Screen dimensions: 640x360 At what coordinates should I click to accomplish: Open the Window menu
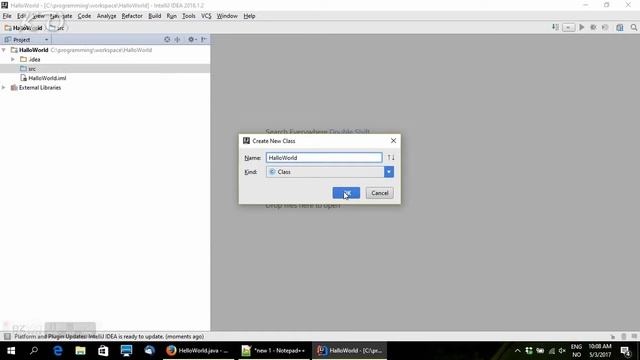[227, 16]
